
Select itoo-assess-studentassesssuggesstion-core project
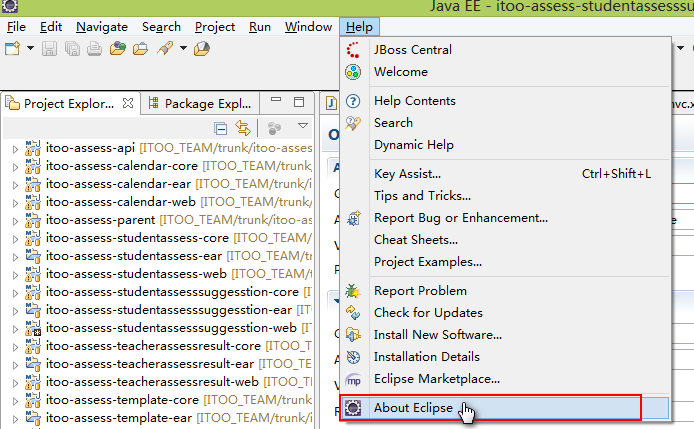pyautogui.click(x=172, y=292)
